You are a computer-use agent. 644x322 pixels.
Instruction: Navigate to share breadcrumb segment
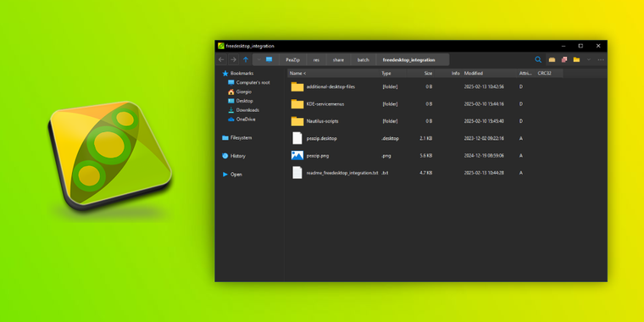(x=338, y=60)
